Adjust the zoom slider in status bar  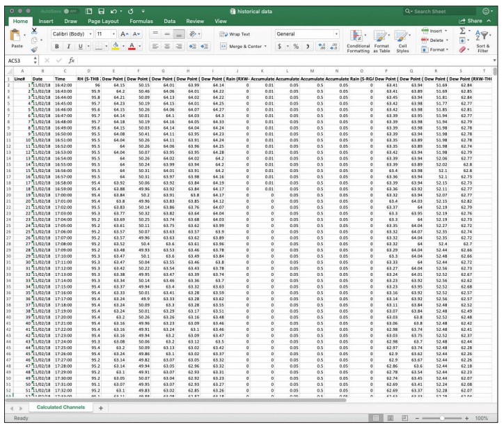[441, 418]
